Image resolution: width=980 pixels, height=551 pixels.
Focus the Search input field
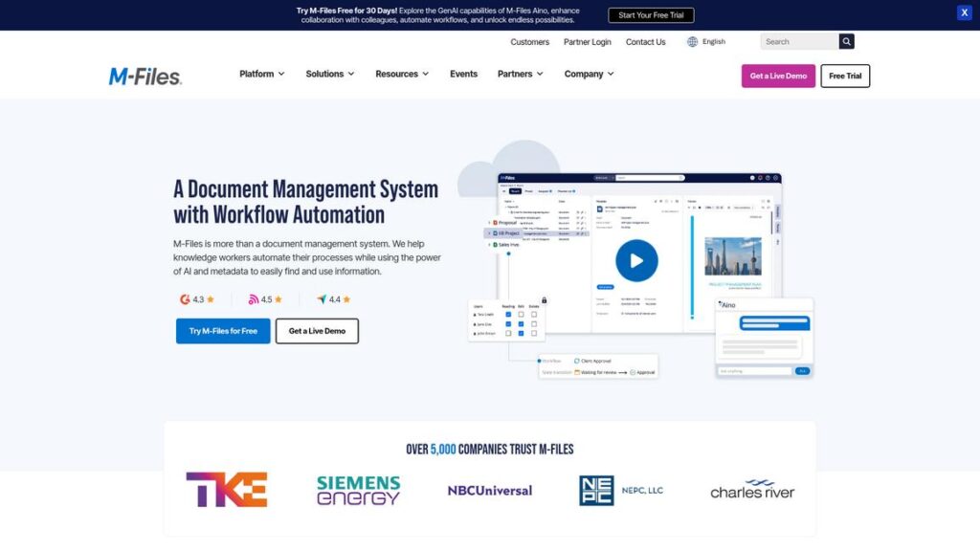click(x=799, y=41)
